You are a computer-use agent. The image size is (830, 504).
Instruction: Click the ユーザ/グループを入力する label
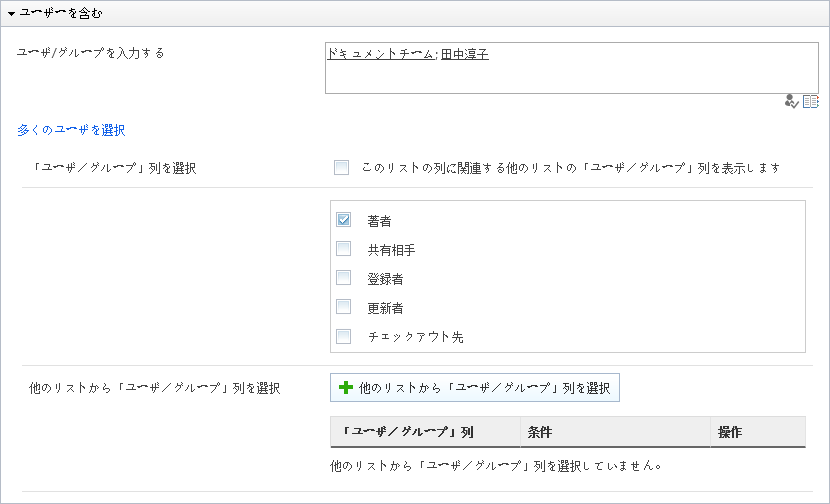click(91, 53)
